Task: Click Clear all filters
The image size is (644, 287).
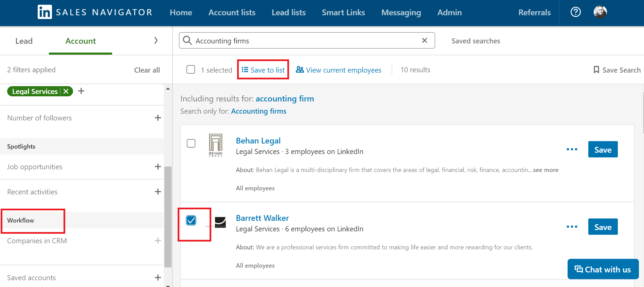Action: pyautogui.click(x=147, y=70)
